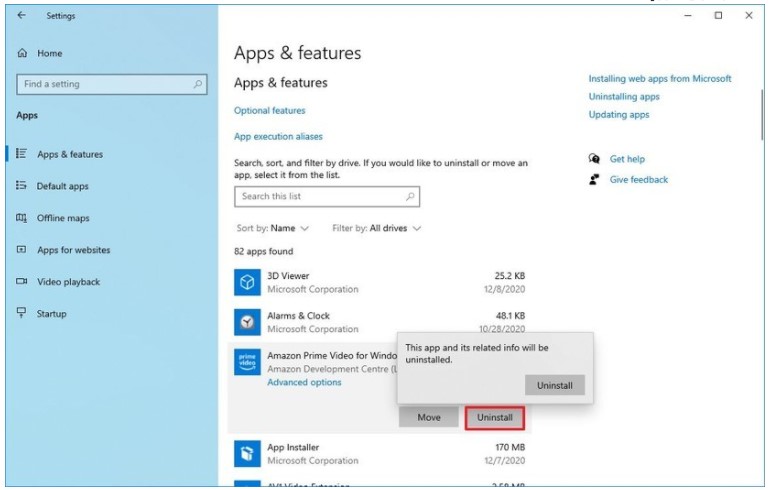Click the Get help icon
Image resolution: width=772 pixels, height=490 pixels.
[x=595, y=159]
